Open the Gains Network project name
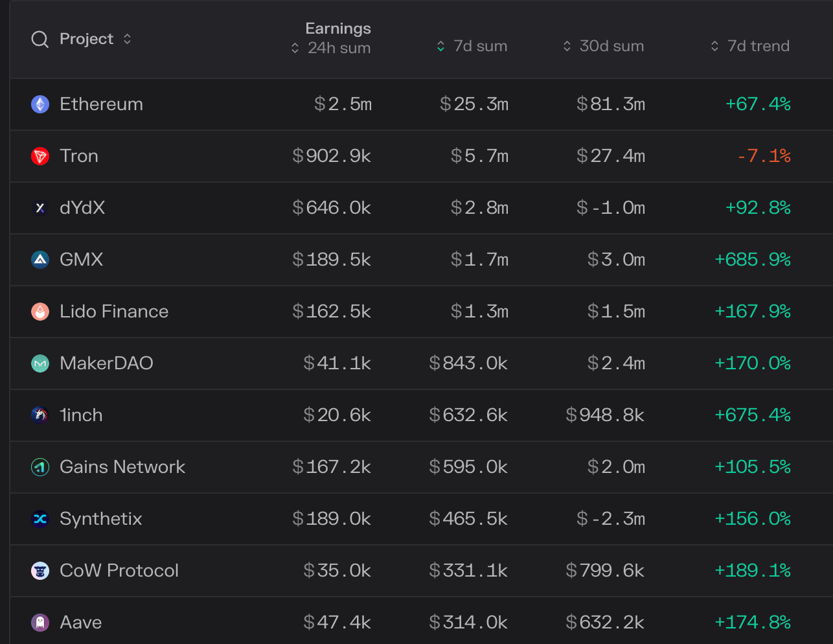This screenshot has height=644, width=833. tap(122, 467)
